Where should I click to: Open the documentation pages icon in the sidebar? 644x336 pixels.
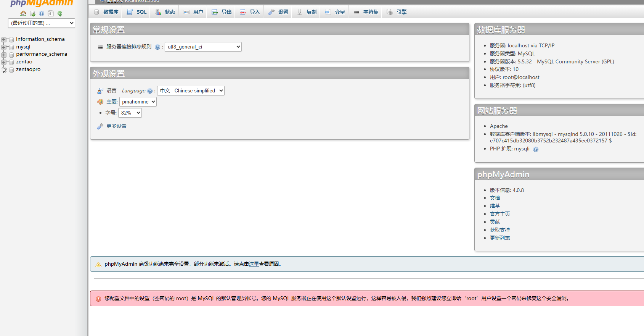(x=50, y=14)
